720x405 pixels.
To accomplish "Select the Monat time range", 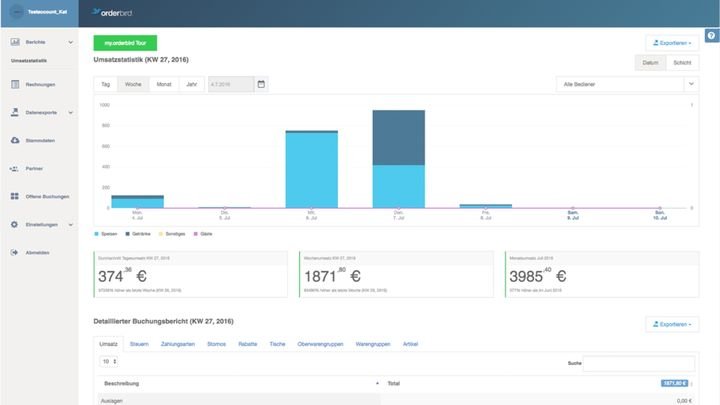I will coord(163,84).
